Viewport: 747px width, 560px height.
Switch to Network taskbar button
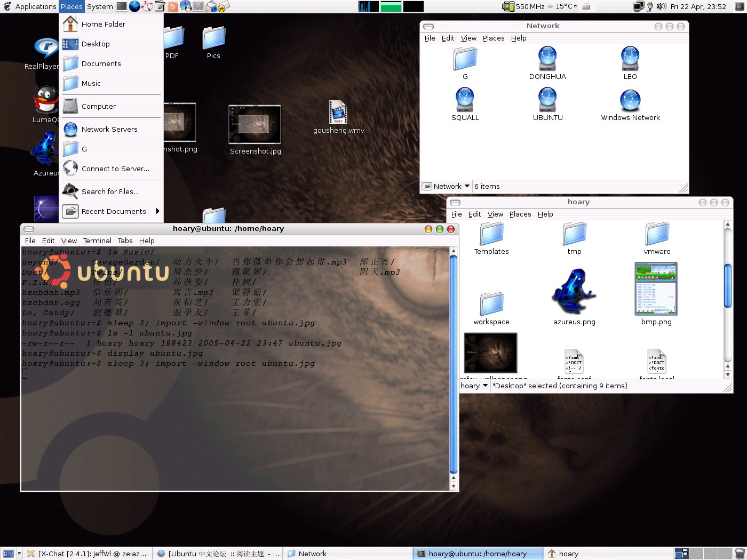point(347,554)
